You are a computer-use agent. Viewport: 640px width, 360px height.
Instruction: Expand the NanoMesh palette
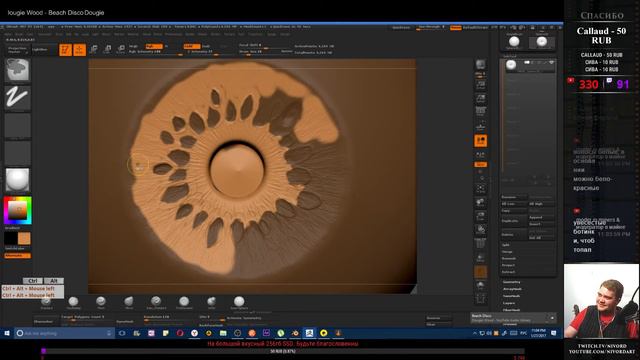pos(512,296)
